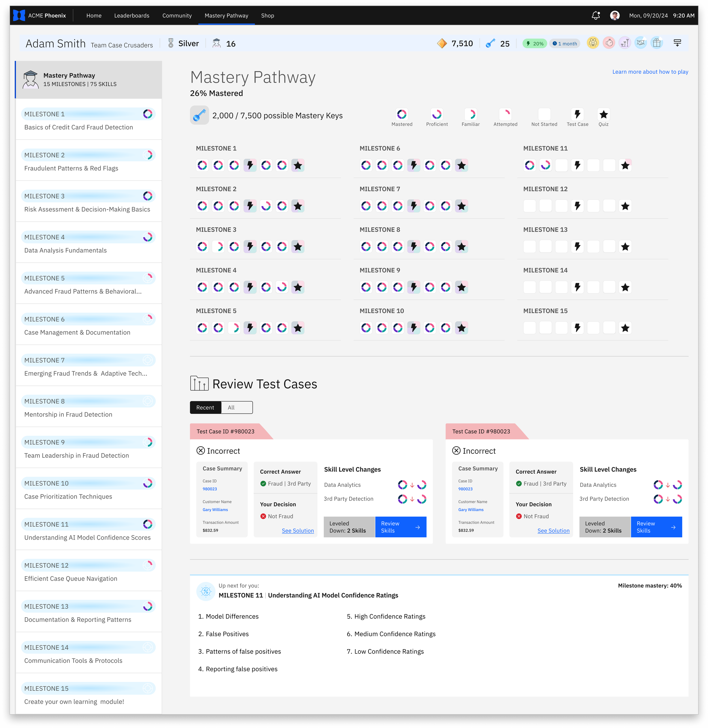Click the gift box badge icon

(657, 43)
